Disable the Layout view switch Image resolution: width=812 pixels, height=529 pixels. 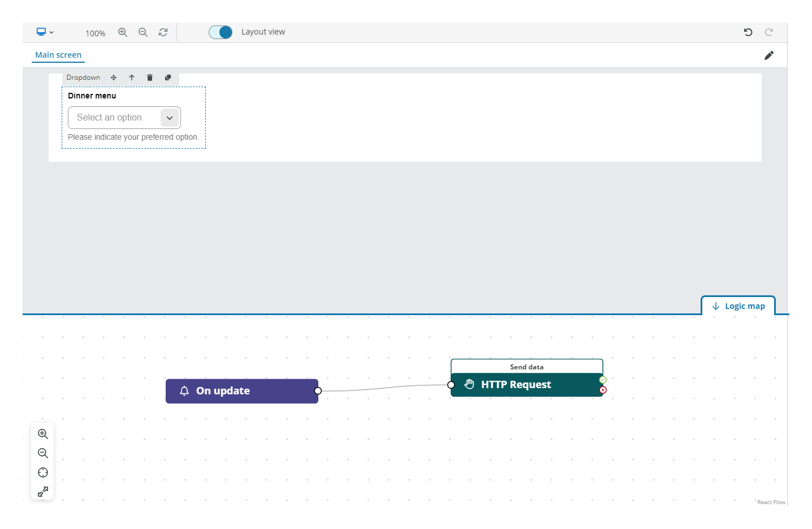[221, 32]
